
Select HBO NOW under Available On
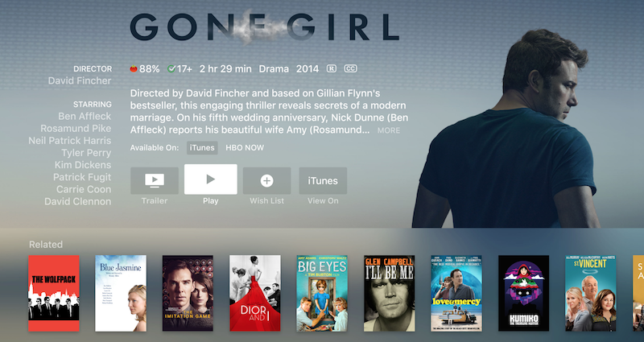click(x=245, y=148)
